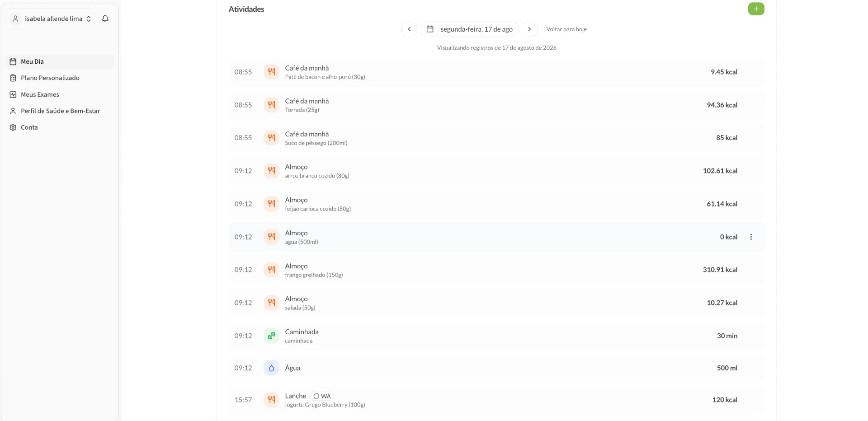This screenshot has width=868, height=421.
Task: Click the meal icon for the Torrada entry
Action: (271, 105)
